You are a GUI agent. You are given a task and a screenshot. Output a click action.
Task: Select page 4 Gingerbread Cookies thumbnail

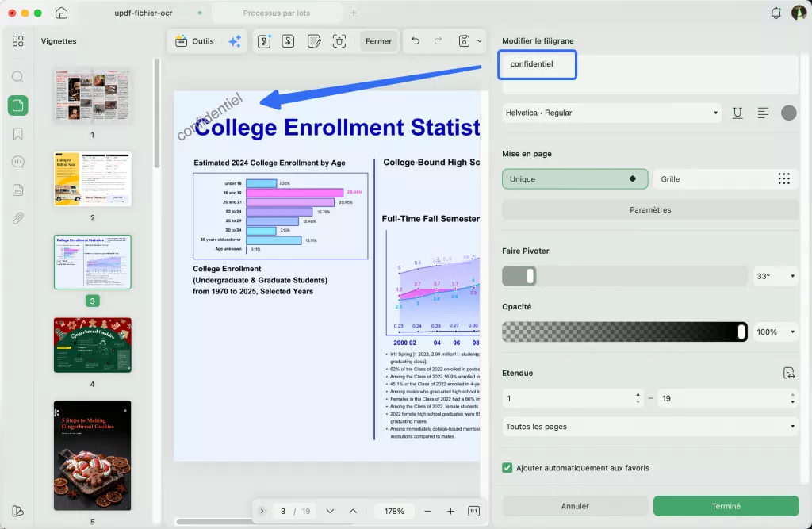(93, 345)
